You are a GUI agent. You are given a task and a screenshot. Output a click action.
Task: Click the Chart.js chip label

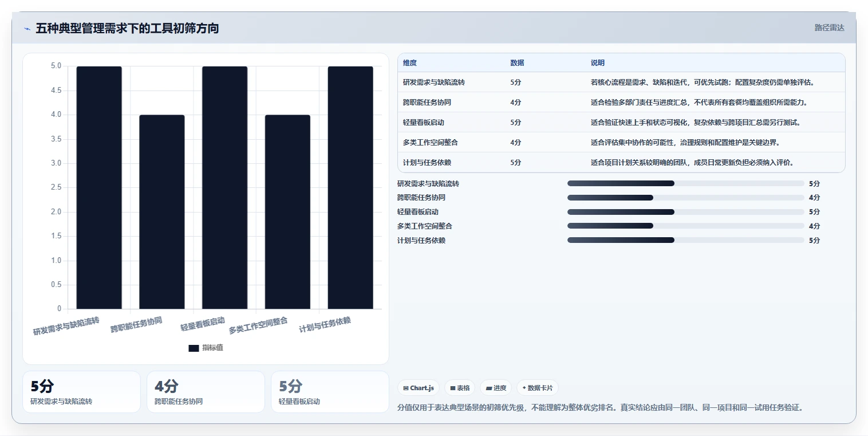point(422,388)
